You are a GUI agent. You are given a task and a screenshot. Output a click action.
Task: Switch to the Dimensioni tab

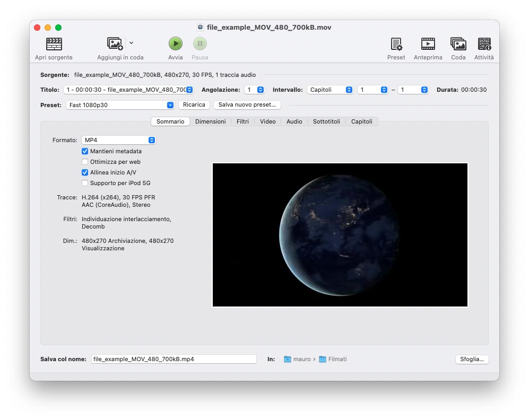point(210,121)
